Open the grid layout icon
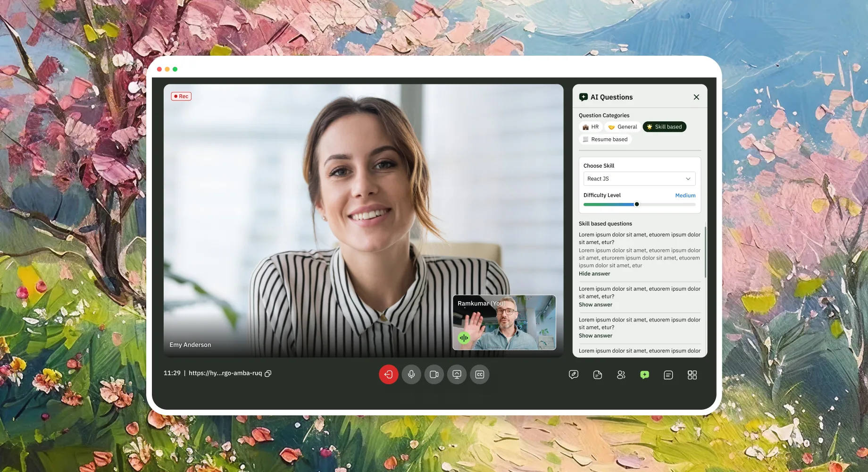Viewport: 868px width, 472px height. tap(692, 375)
